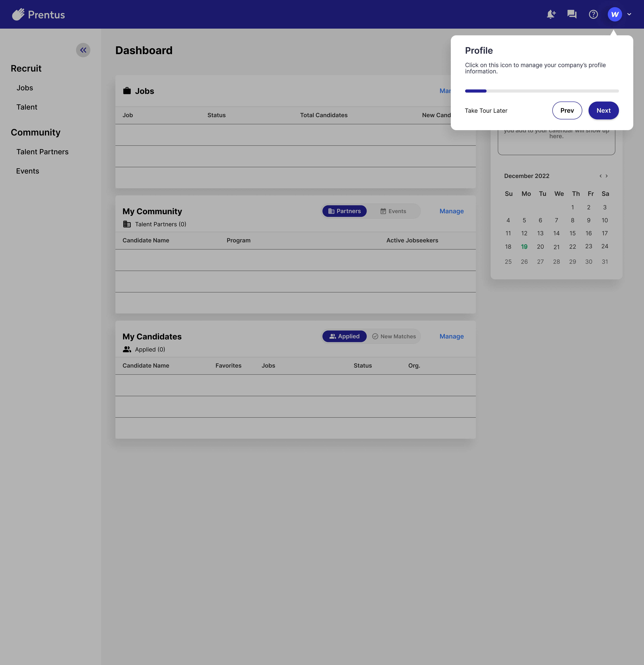
Task: Switch to New Matches in My Candidates
Action: click(394, 336)
